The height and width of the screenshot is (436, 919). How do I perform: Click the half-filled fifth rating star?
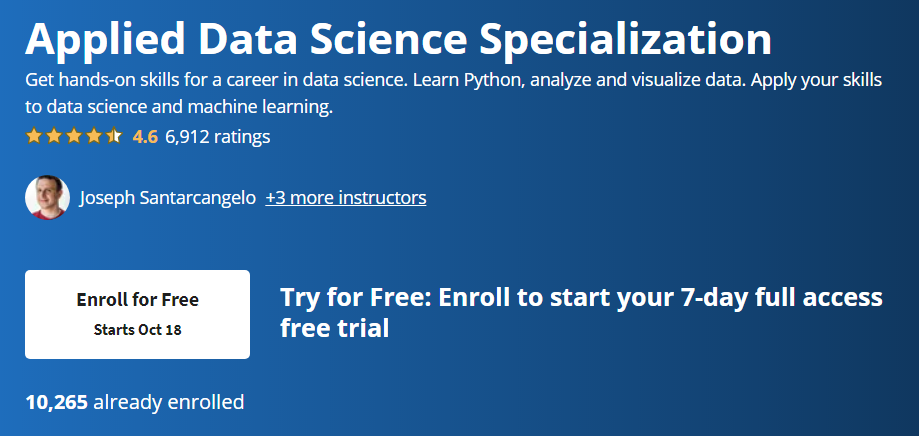click(x=114, y=137)
